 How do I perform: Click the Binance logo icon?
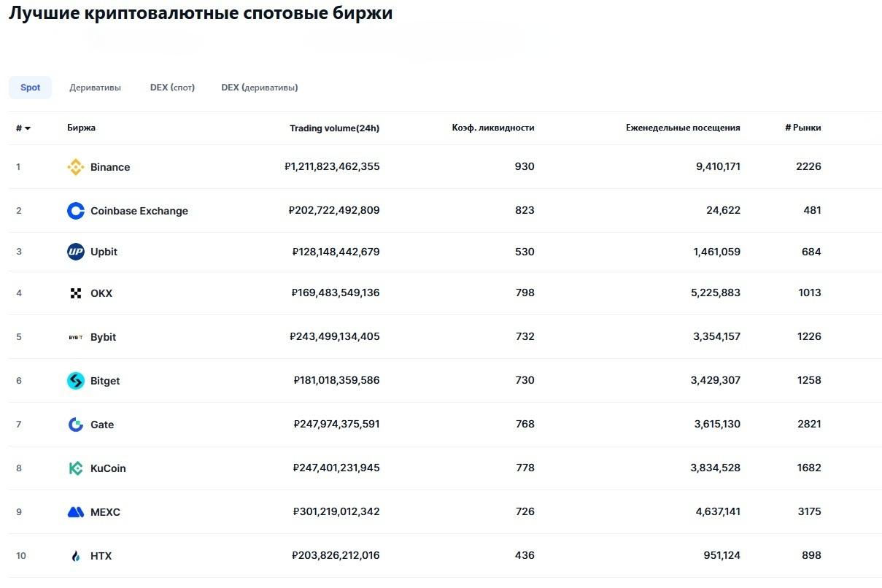point(75,167)
